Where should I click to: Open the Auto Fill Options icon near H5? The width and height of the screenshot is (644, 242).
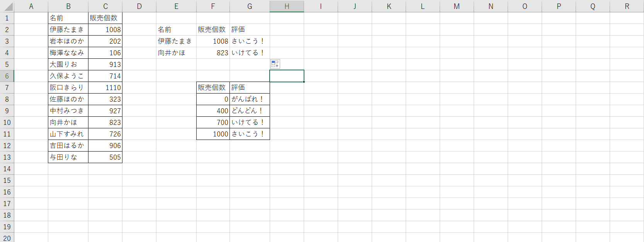[275, 64]
